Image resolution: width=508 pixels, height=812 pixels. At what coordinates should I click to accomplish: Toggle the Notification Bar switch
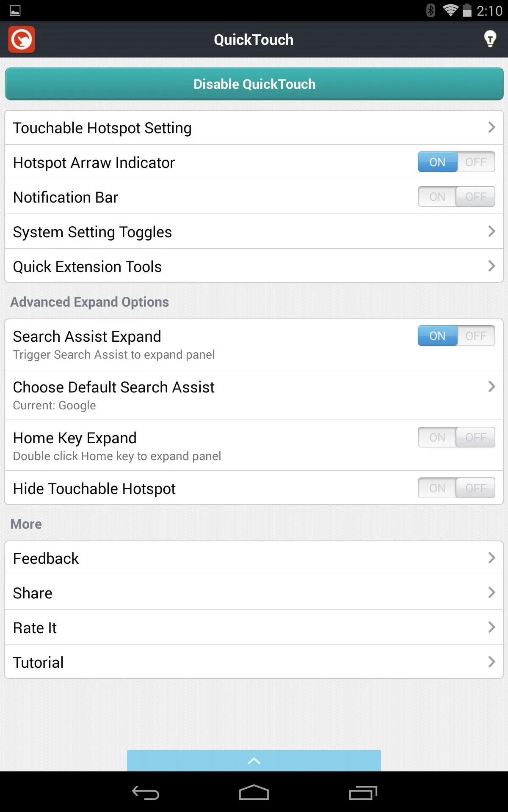(x=456, y=197)
